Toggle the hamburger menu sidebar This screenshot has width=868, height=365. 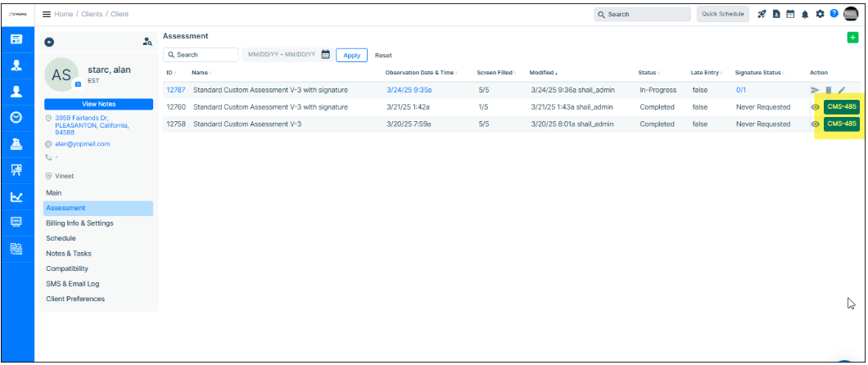(47, 14)
